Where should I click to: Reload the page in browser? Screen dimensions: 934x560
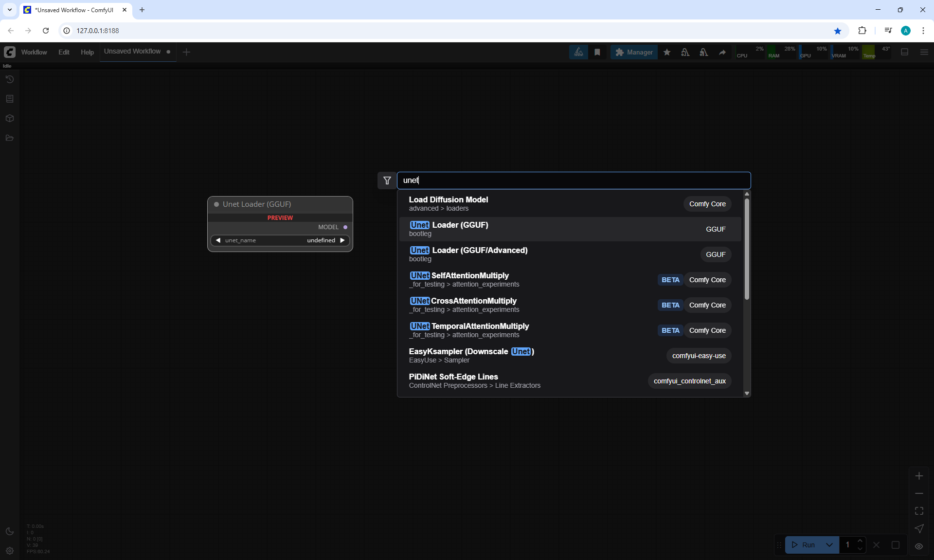pyautogui.click(x=46, y=31)
